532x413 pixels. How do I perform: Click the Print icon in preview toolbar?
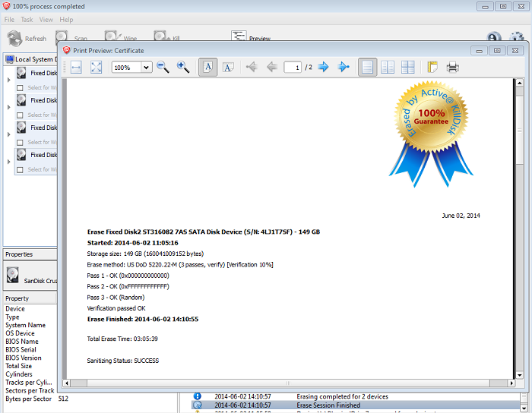click(x=453, y=68)
